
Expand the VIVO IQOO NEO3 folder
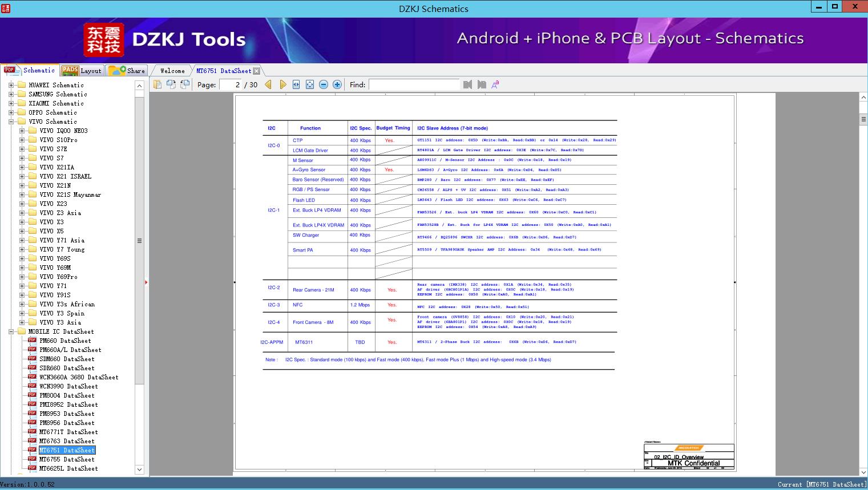pos(22,131)
